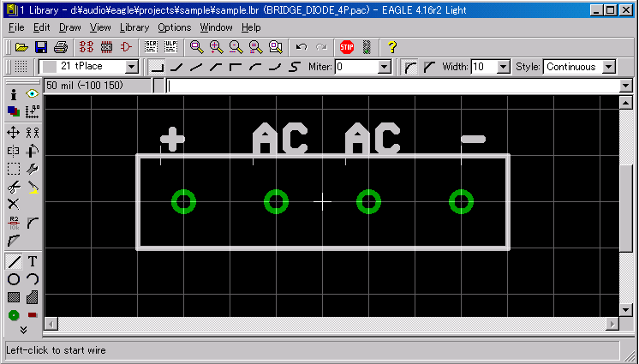Choose the straight diagonal wire bend
This screenshot has width=639, height=364.
coord(196,67)
